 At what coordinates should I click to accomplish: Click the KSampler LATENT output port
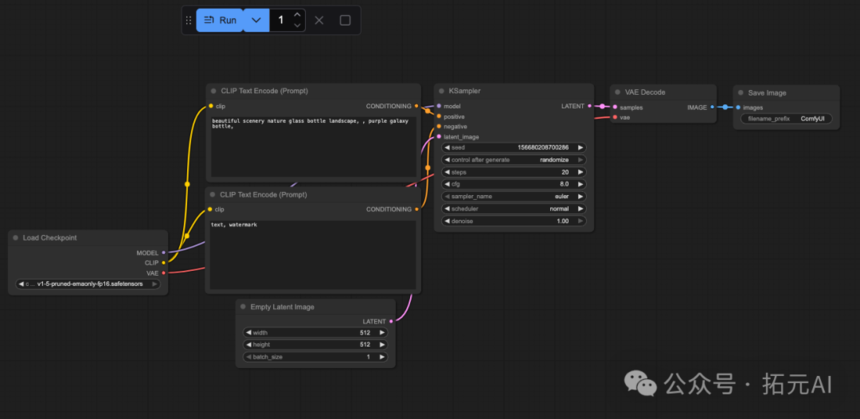[590, 106]
